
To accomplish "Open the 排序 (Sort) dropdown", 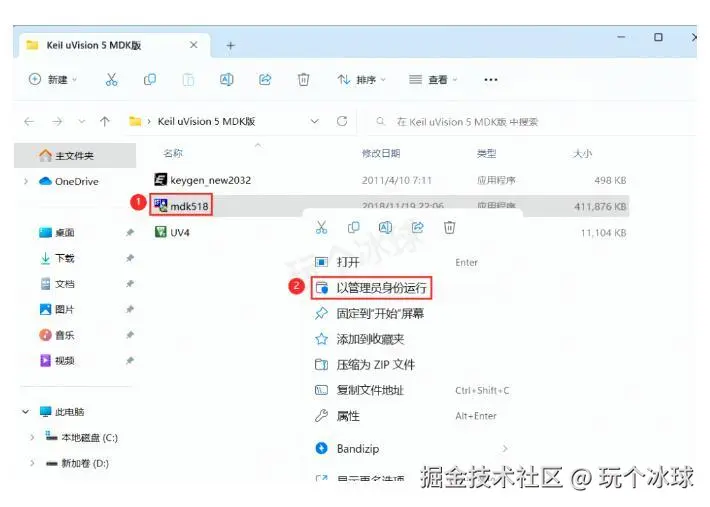I will pos(361,80).
